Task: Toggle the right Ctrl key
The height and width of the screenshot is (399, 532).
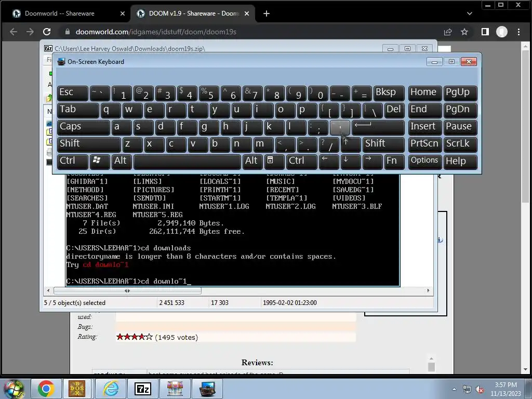Action: click(302, 161)
